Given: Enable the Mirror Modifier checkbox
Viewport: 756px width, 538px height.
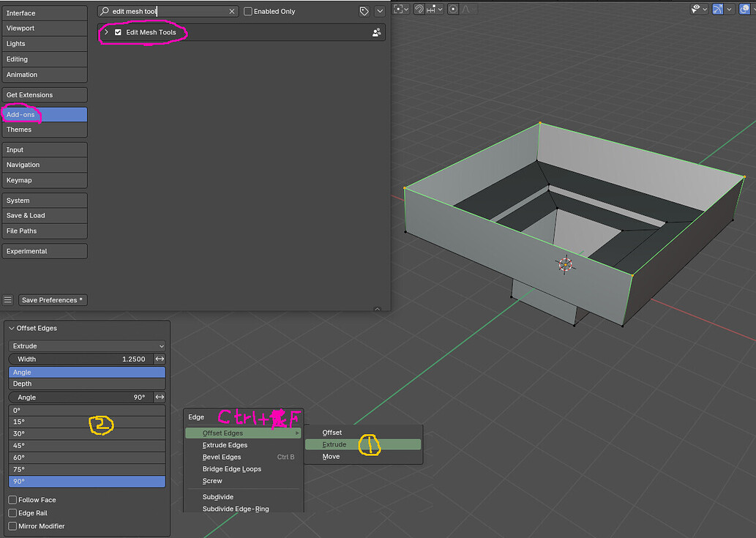Looking at the screenshot, I should pos(12,526).
